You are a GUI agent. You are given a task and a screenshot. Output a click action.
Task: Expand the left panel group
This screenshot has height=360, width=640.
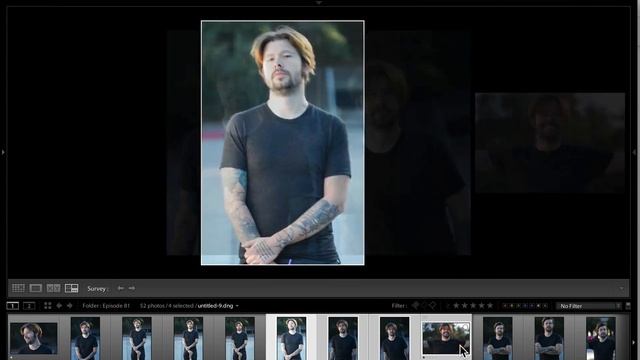(3, 152)
